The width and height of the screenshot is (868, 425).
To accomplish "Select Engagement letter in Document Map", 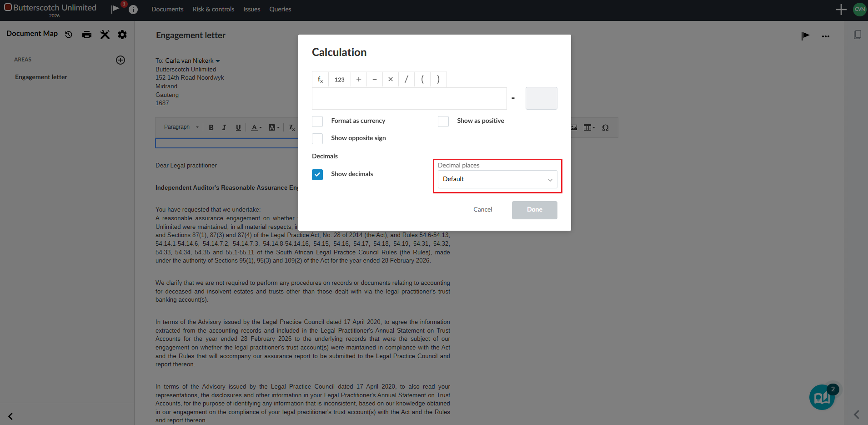I will [41, 77].
